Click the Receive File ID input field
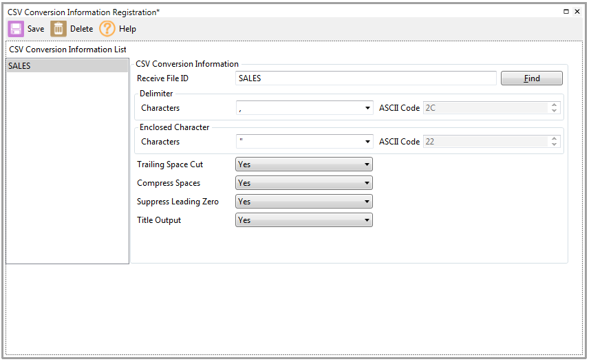The height and width of the screenshot is (364, 591). 365,78
